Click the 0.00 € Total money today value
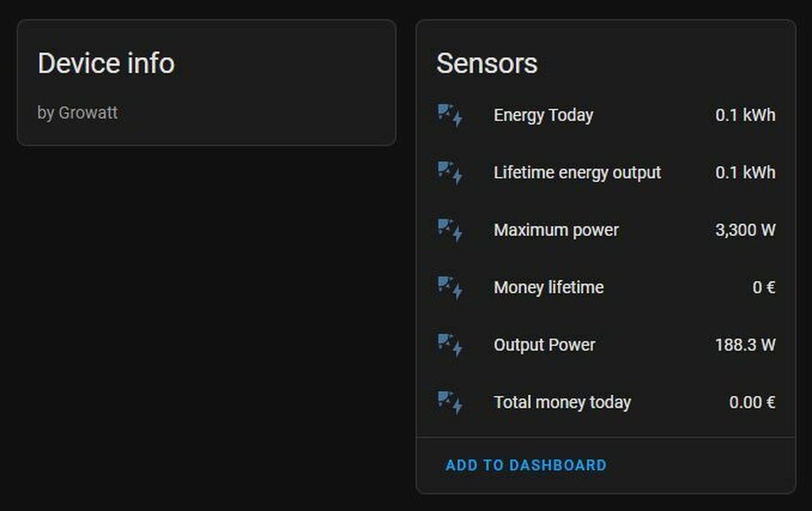The width and height of the screenshot is (812, 511). click(752, 402)
